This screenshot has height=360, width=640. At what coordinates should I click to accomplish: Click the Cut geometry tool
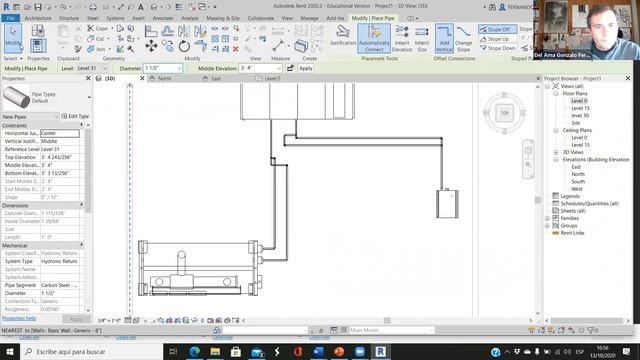click(x=96, y=39)
